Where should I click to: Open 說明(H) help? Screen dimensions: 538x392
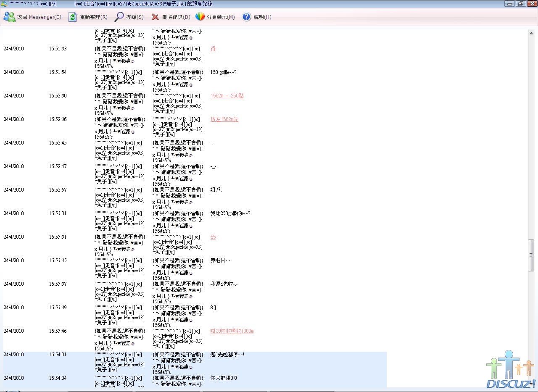click(257, 17)
